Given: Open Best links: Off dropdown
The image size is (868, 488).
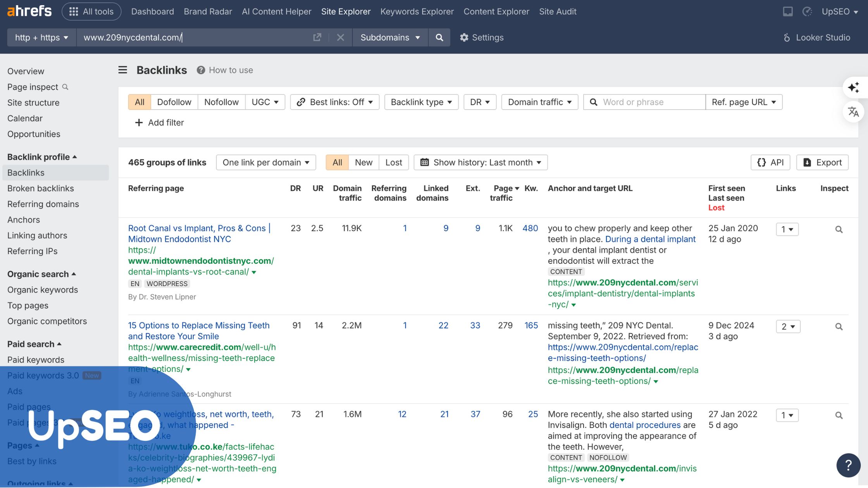Looking at the screenshot, I should [x=335, y=102].
